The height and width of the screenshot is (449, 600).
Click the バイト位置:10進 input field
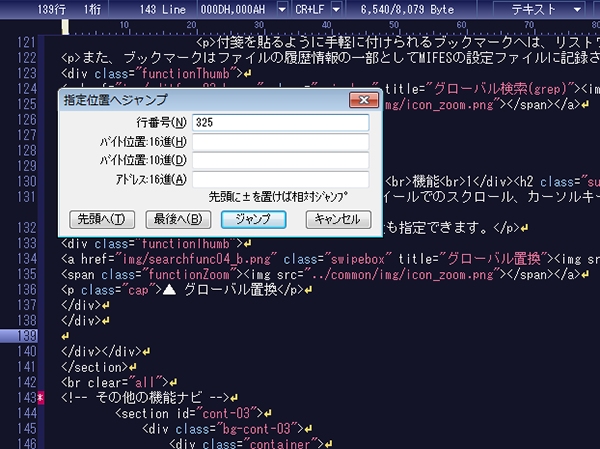click(281, 160)
